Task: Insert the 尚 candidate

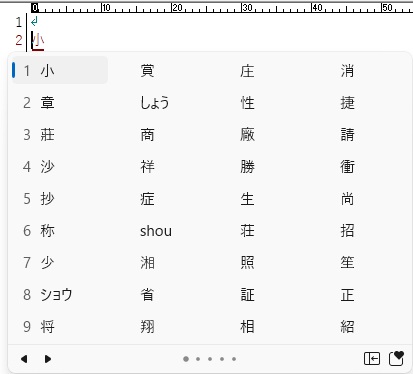Action: click(347, 199)
